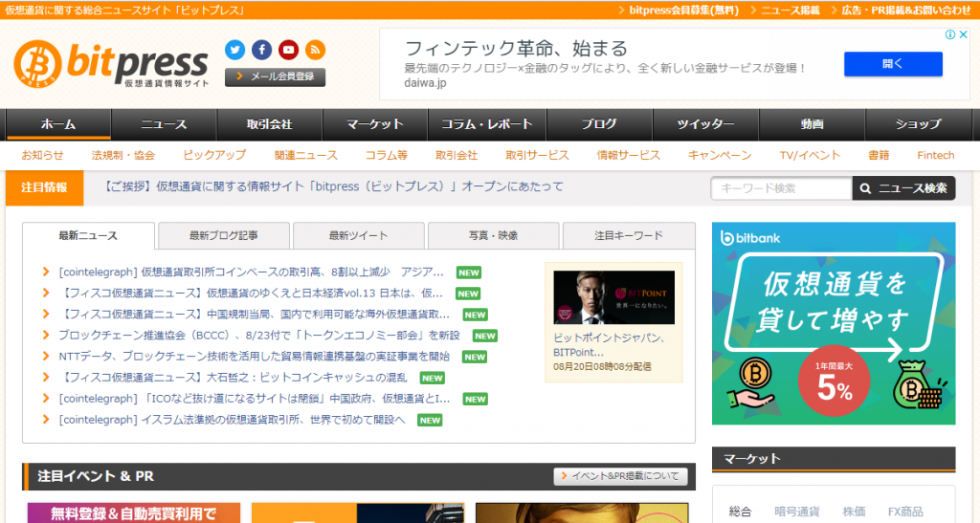Select ショップ in the main menu
Image resolution: width=980 pixels, height=523 pixels.
pyautogui.click(x=918, y=124)
